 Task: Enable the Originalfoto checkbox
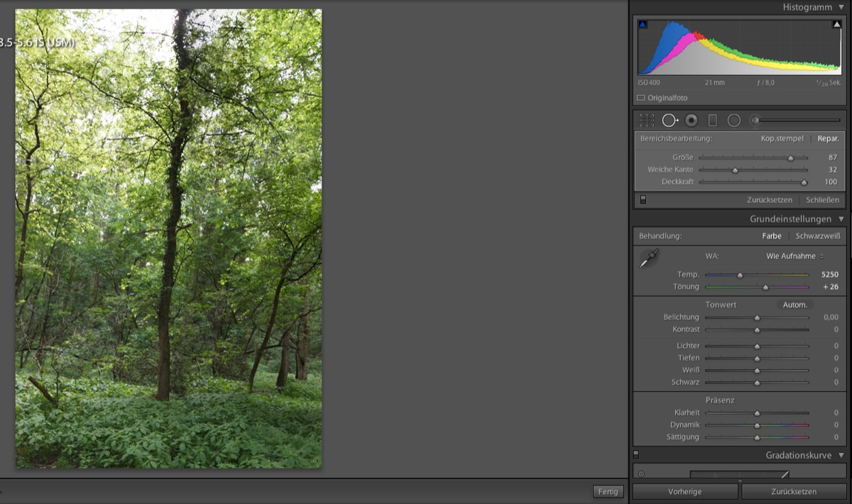click(x=641, y=98)
